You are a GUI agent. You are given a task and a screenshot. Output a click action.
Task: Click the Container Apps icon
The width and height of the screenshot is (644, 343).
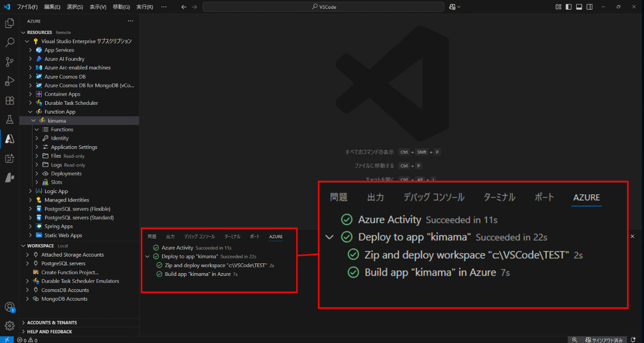click(39, 94)
